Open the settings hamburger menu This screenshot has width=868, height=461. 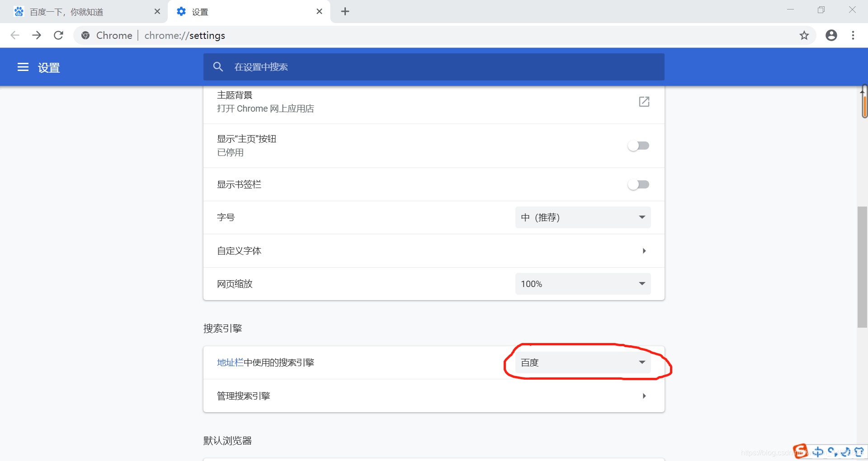23,67
